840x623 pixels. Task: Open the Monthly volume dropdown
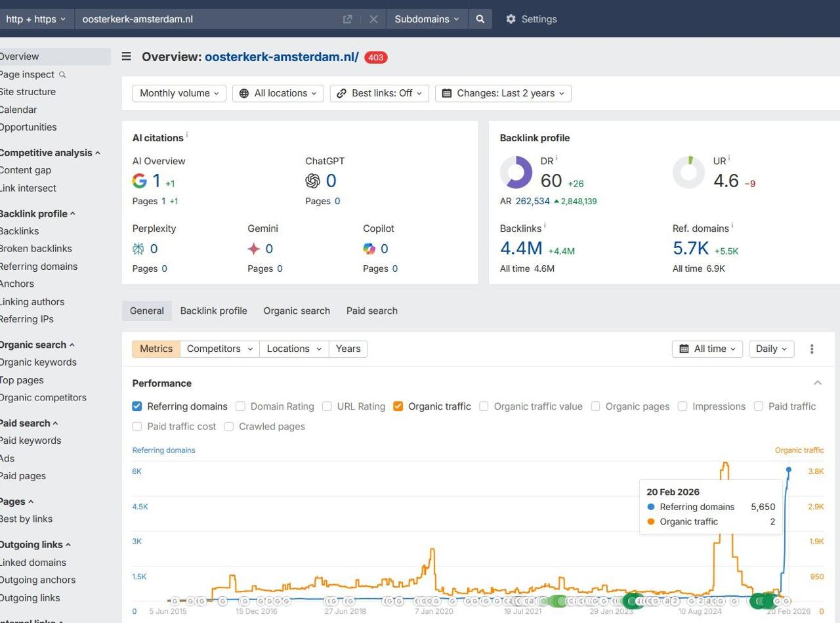(x=179, y=93)
